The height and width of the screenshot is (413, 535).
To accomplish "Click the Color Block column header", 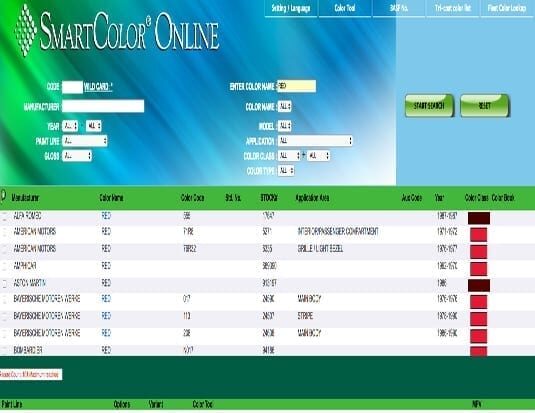I will pyautogui.click(x=503, y=198).
